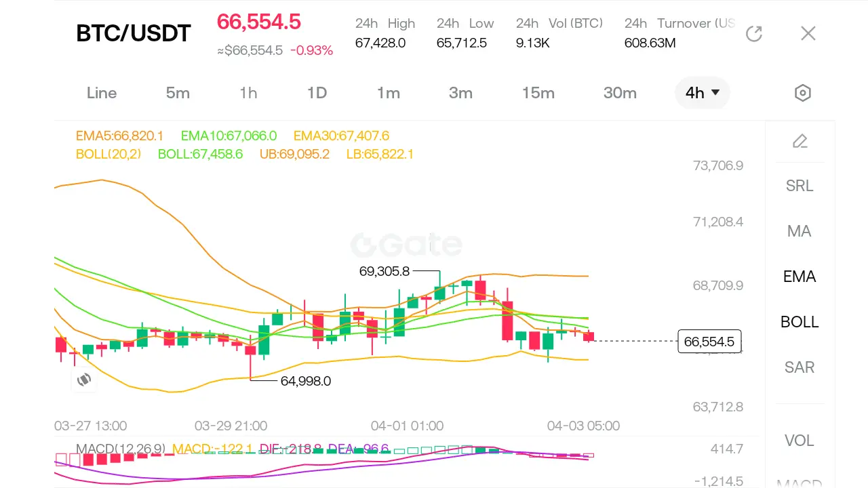Click the 04-03 05:00 time label

click(x=583, y=426)
